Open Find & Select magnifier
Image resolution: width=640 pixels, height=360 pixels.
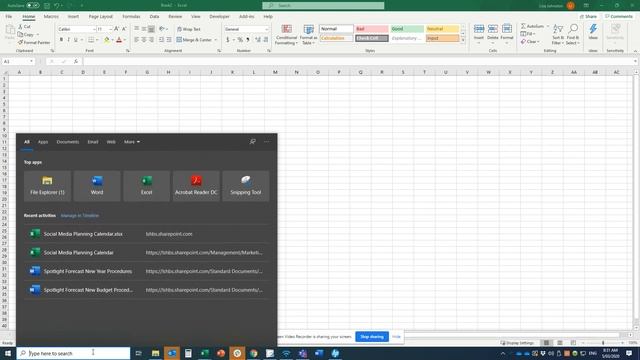tap(573, 34)
